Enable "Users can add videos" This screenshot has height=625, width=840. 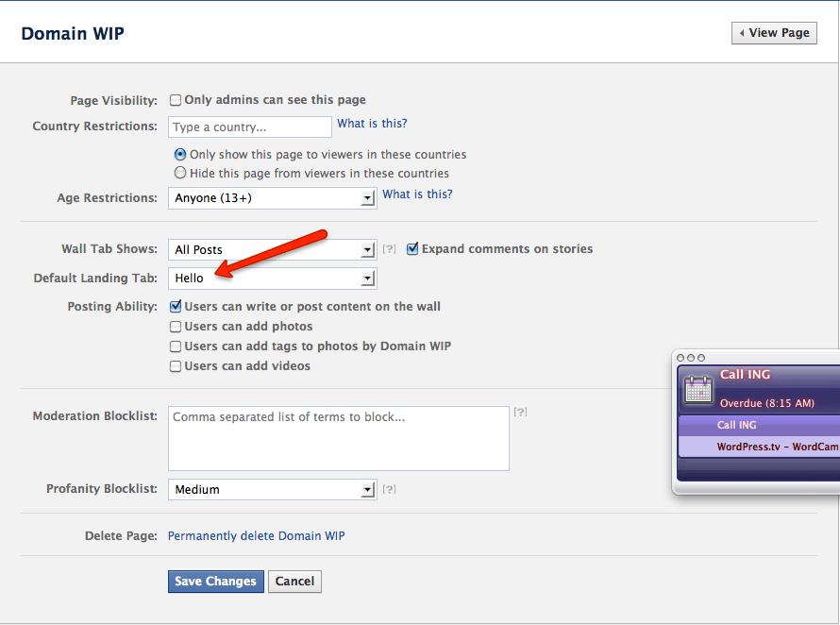175,365
